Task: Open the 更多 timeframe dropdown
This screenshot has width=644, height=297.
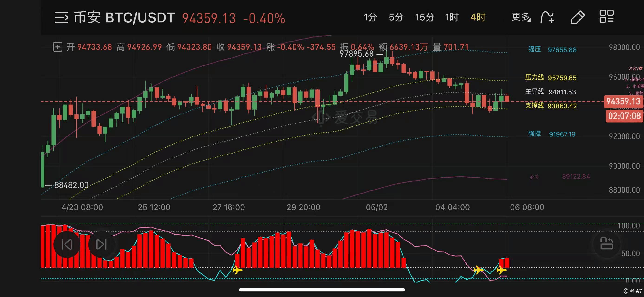Action: point(521,17)
